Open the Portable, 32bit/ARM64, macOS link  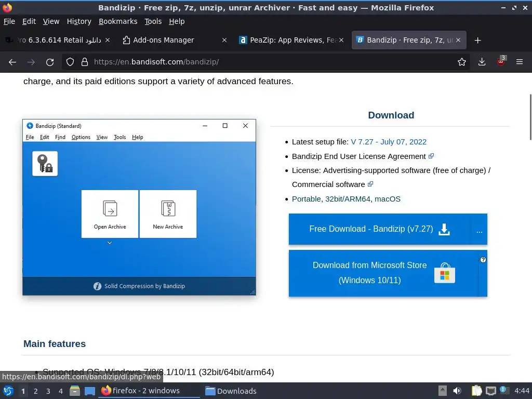tap(346, 199)
